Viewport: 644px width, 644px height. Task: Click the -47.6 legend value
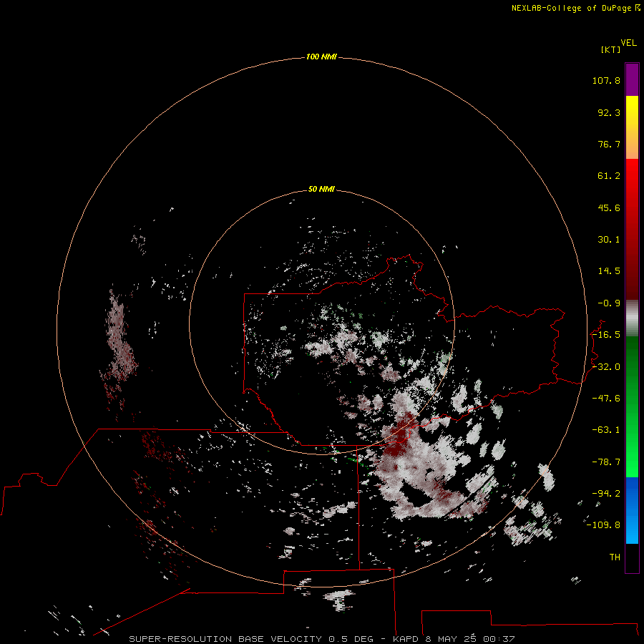(x=606, y=399)
